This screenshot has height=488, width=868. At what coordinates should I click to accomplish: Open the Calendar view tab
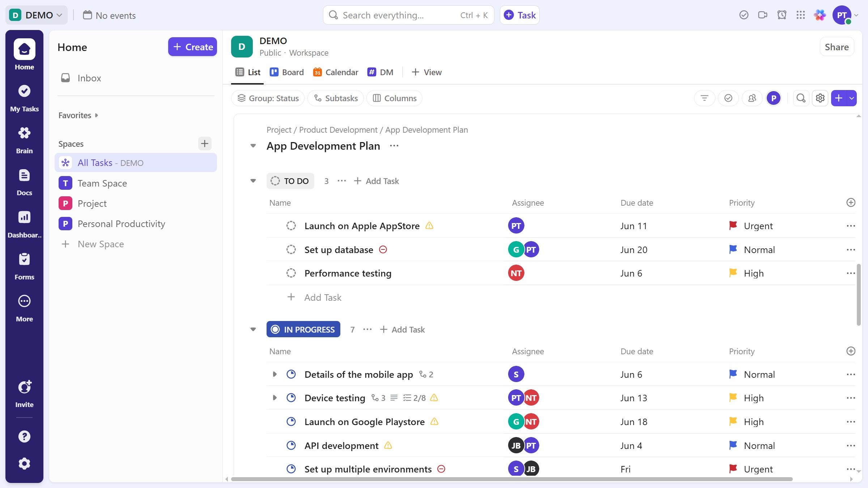[x=335, y=72]
